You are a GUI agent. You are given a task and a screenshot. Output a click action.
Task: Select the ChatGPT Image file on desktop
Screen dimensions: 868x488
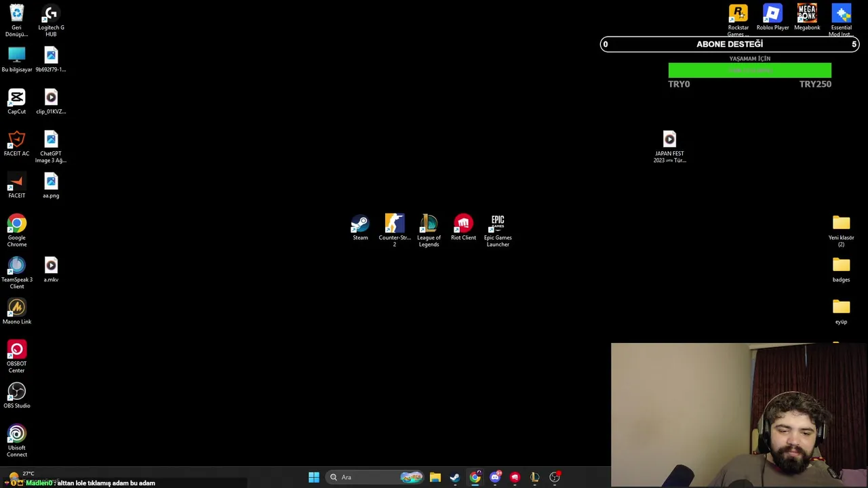[51, 146]
